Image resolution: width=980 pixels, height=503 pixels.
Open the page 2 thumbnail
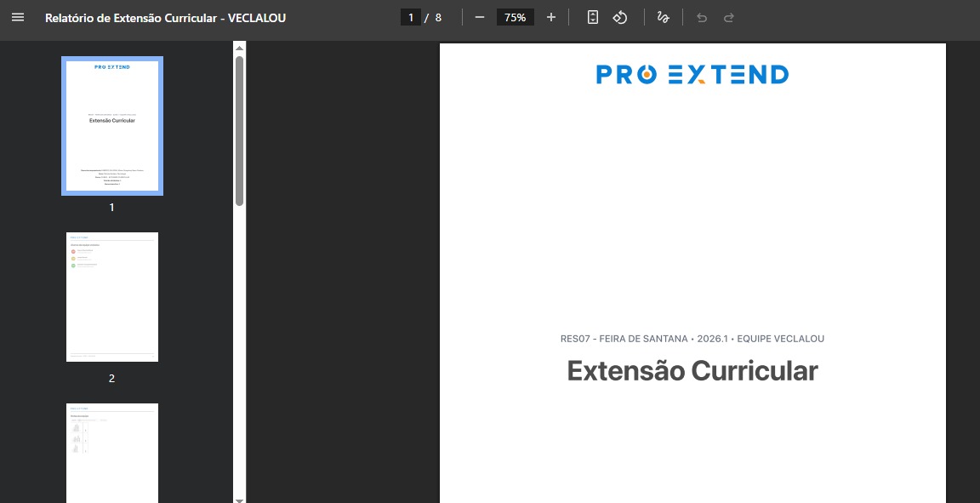pyautogui.click(x=112, y=296)
